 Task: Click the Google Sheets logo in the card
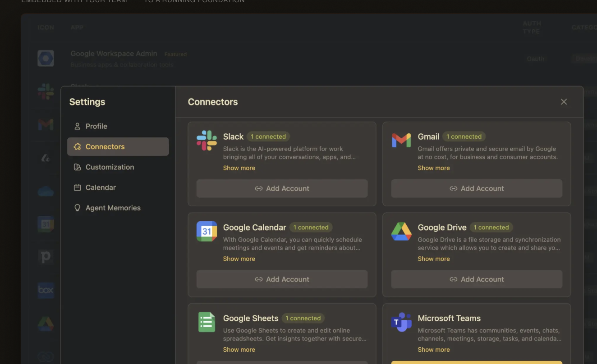click(x=207, y=322)
